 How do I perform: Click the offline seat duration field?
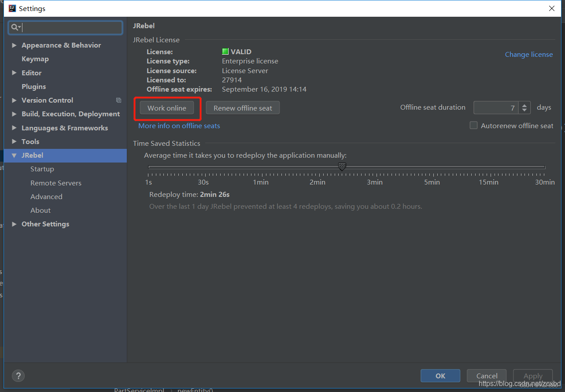496,108
